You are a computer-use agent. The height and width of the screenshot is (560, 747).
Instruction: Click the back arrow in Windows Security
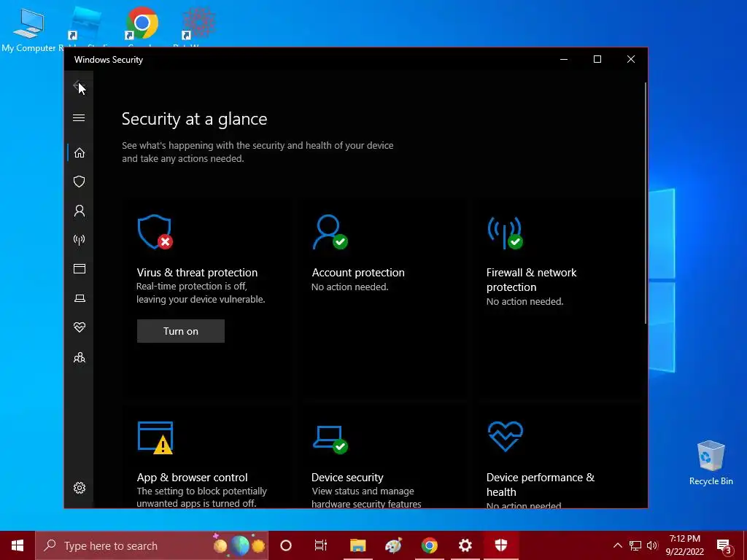click(78, 86)
